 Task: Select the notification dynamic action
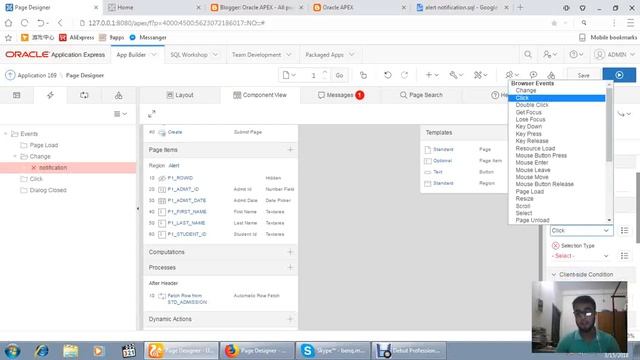point(53,168)
